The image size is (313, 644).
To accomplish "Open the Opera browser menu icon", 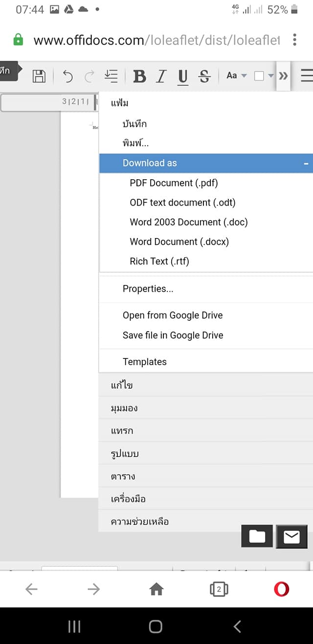I will pyautogui.click(x=281, y=589).
